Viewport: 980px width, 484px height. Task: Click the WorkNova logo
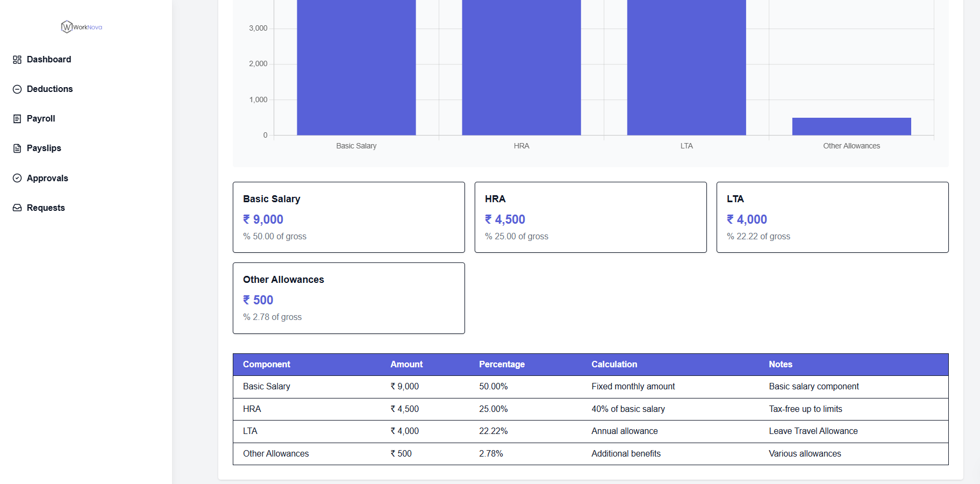click(x=82, y=27)
